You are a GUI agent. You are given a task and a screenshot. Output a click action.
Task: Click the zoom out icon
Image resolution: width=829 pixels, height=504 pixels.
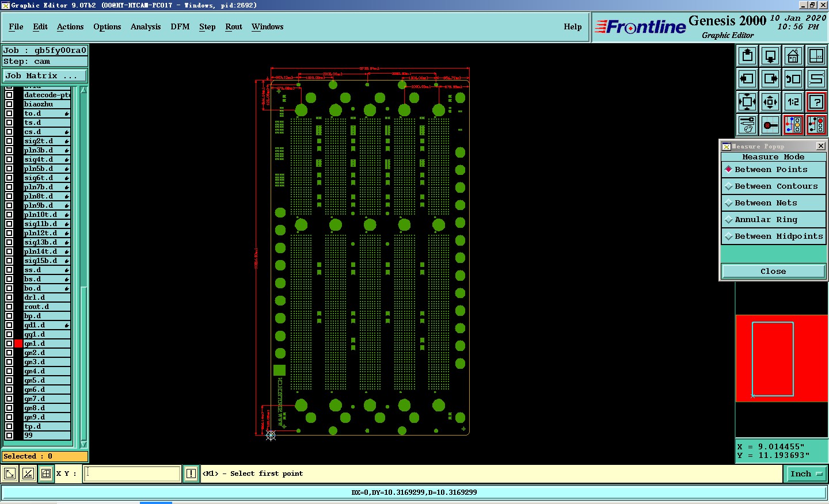pyautogui.click(x=770, y=102)
